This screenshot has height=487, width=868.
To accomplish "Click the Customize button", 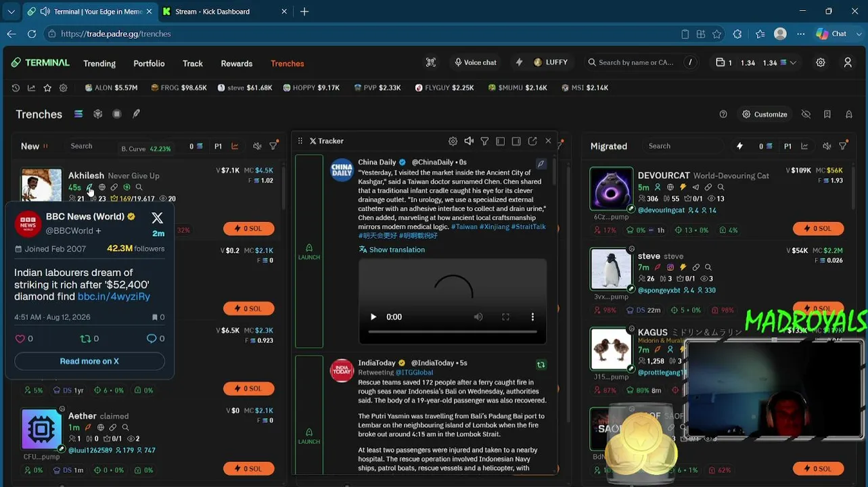I will pos(764,114).
